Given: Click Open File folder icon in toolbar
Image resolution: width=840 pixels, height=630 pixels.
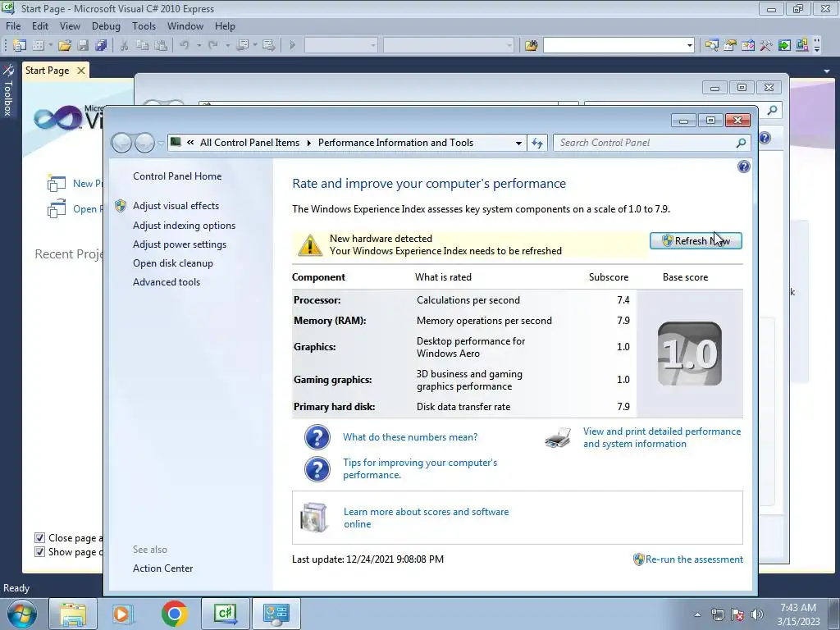Looking at the screenshot, I should [65, 45].
